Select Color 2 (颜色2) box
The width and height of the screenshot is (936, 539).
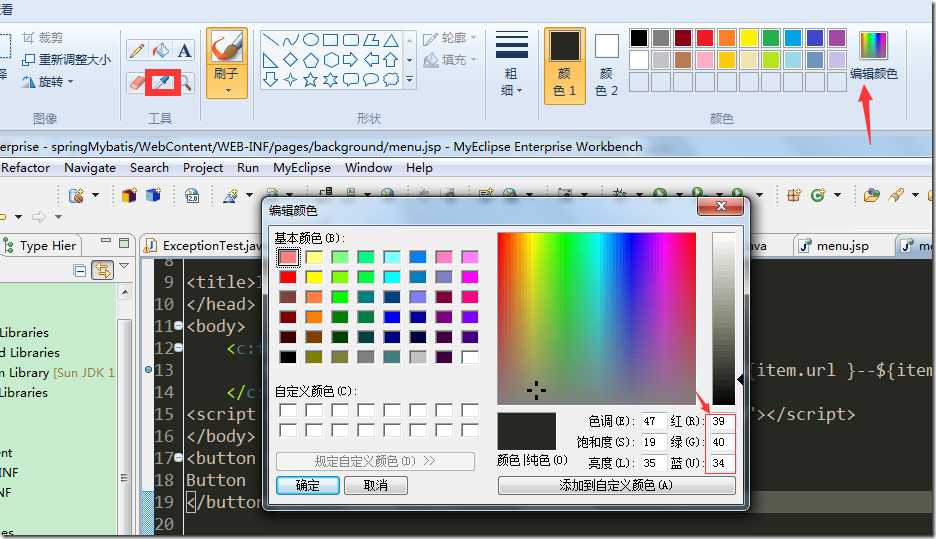pos(606,65)
